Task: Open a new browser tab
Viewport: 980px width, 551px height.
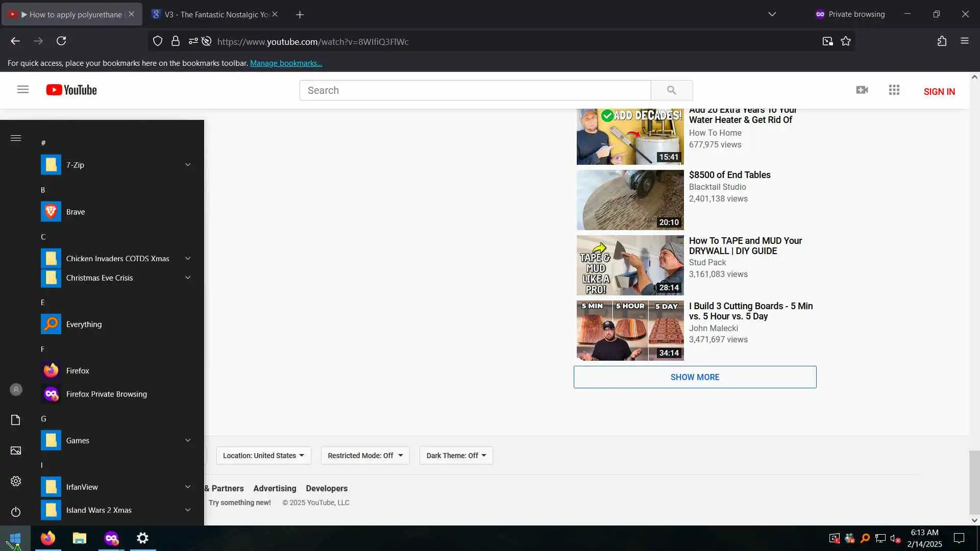Action: (300, 15)
